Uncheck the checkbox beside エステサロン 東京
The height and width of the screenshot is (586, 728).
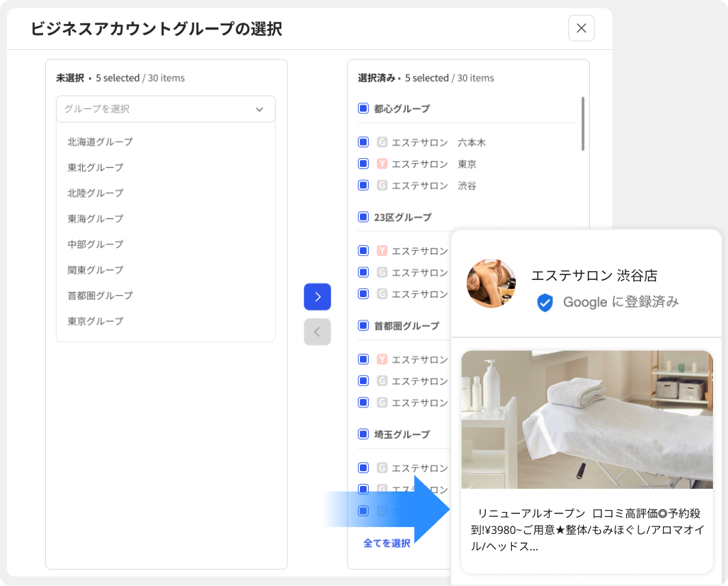click(x=363, y=164)
